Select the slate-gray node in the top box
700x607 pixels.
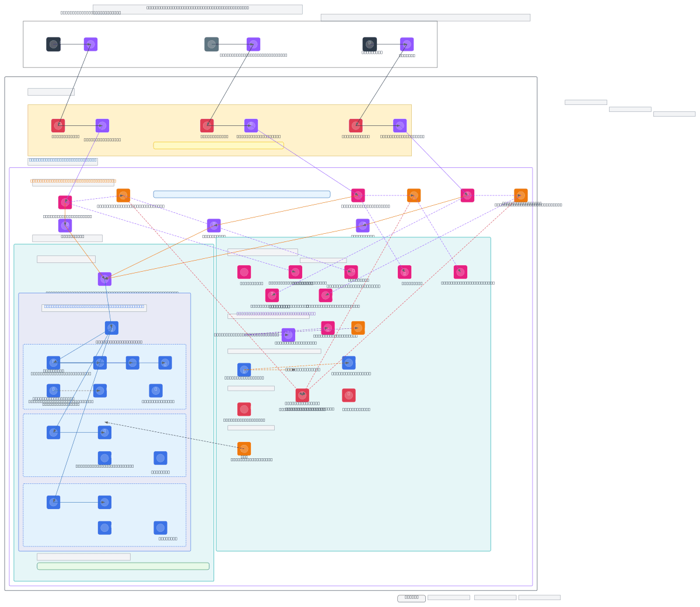[x=211, y=44]
